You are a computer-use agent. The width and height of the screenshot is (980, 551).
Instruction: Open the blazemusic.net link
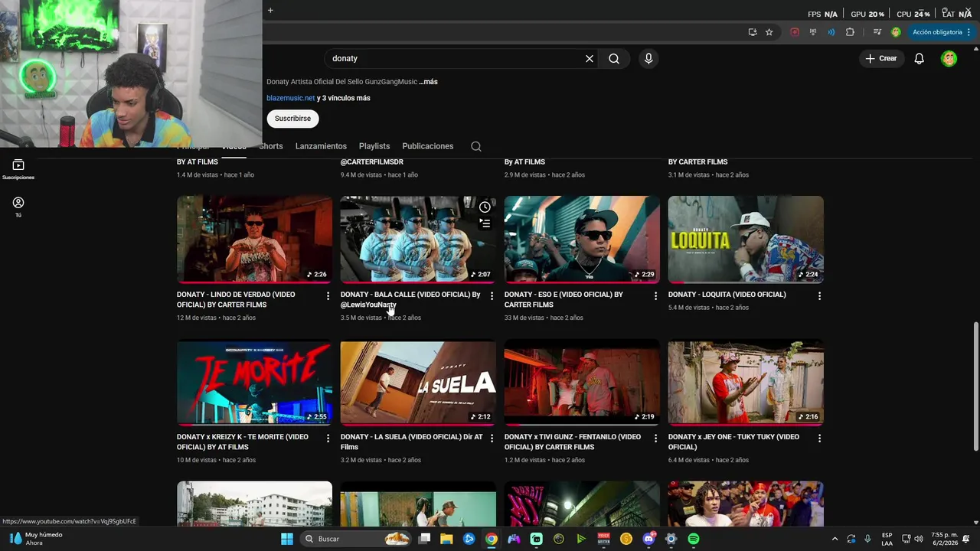coord(291,98)
